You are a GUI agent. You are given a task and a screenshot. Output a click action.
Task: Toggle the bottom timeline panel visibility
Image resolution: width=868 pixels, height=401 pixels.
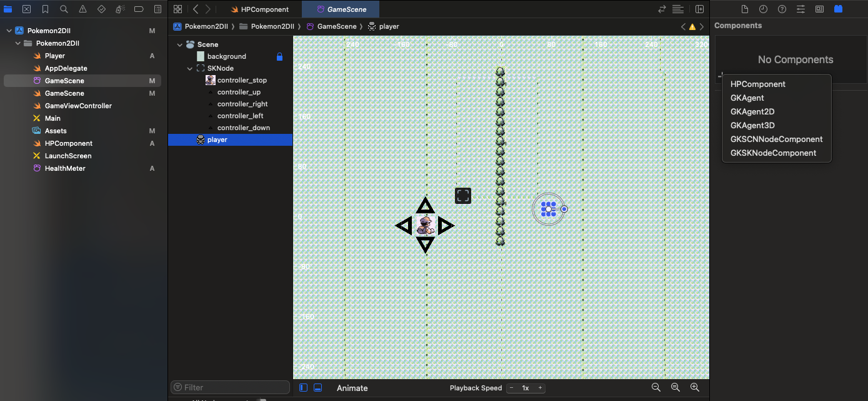(x=317, y=388)
